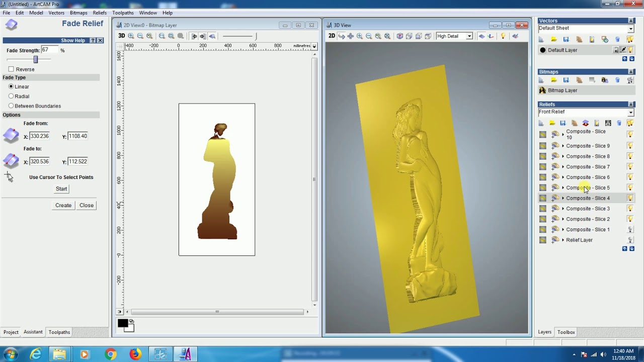Expand Composite - Slice 2 combine mode arrow
The height and width of the screenshot is (362, 644).
(x=563, y=219)
